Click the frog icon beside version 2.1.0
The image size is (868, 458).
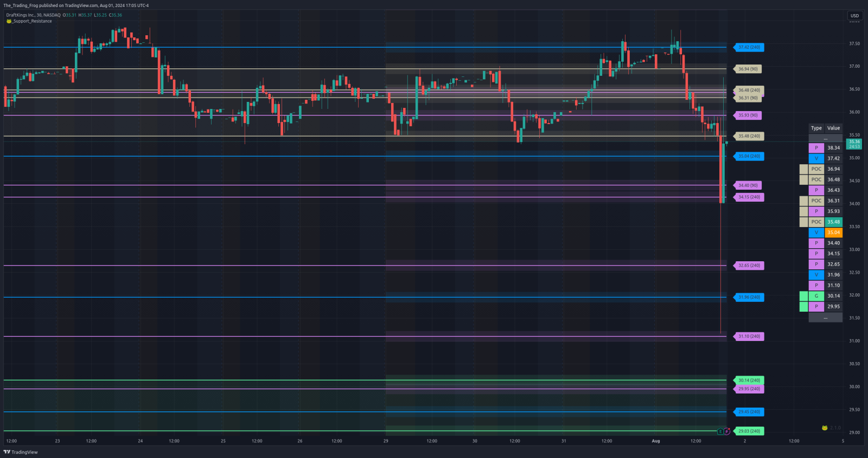point(825,428)
